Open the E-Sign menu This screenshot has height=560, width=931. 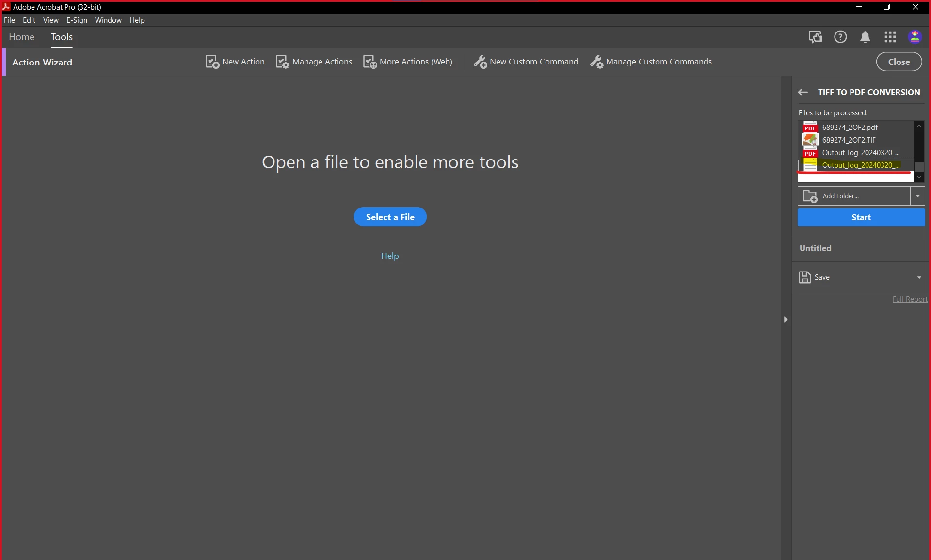coord(77,20)
